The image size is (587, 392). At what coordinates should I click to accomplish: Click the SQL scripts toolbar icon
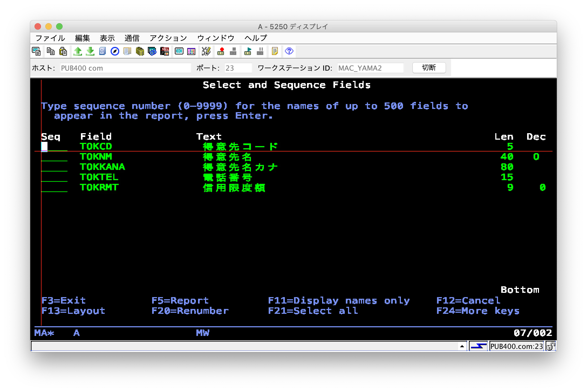pyautogui.click(x=165, y=51)
